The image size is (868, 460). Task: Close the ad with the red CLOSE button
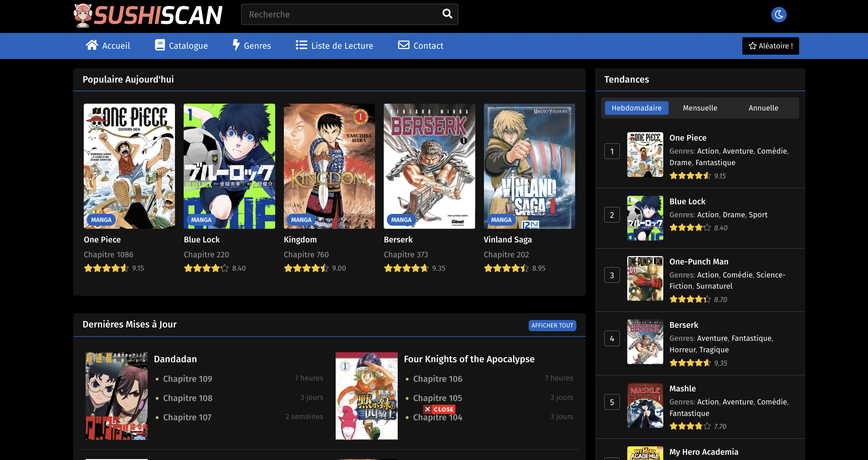click(439, 409)
